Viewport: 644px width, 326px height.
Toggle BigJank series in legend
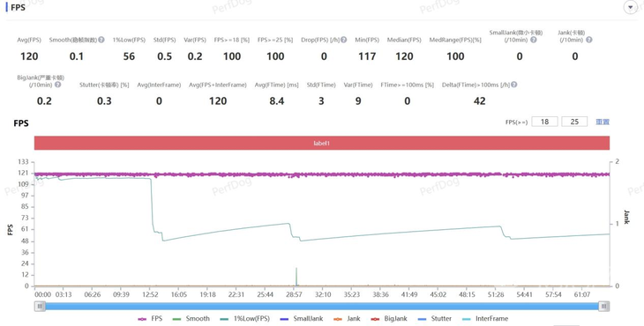coord(389,319)
